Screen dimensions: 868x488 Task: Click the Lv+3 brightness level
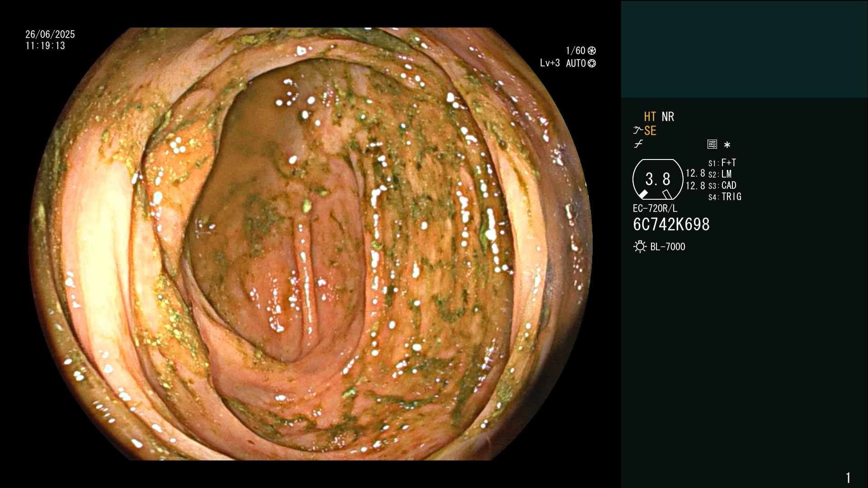click(550, 63)
